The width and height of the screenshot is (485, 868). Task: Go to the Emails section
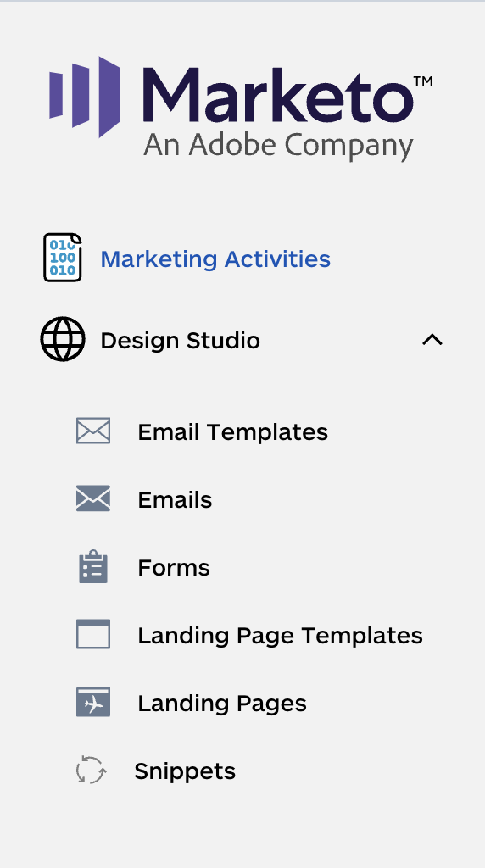click(x=175, y=500)
